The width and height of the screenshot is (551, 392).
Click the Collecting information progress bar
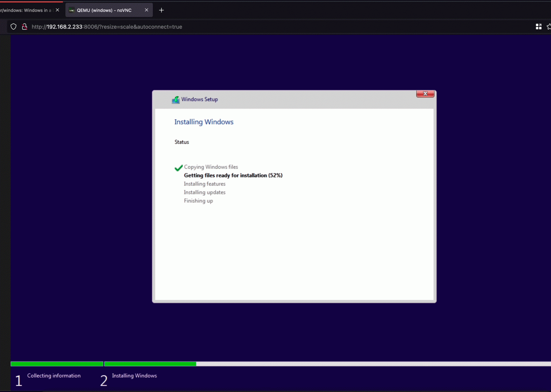click(57, 364)
